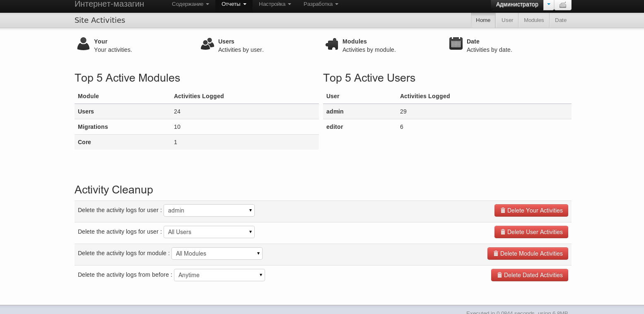The width and height of the screenshot is (644, 314).
Task: Open the Настройка menu
Action: point(275,4)
